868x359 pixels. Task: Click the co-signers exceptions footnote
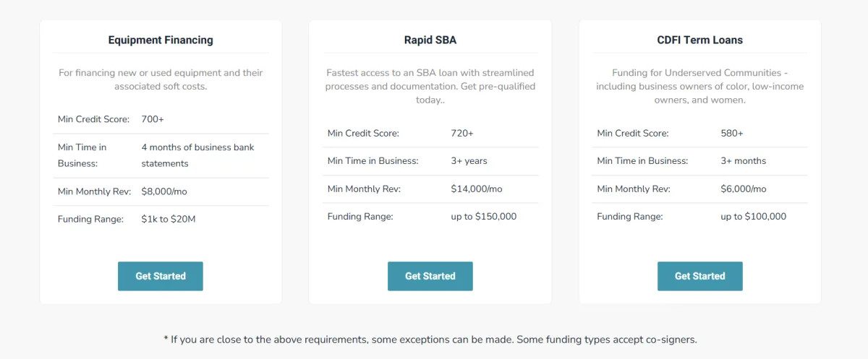click(430, 339)
